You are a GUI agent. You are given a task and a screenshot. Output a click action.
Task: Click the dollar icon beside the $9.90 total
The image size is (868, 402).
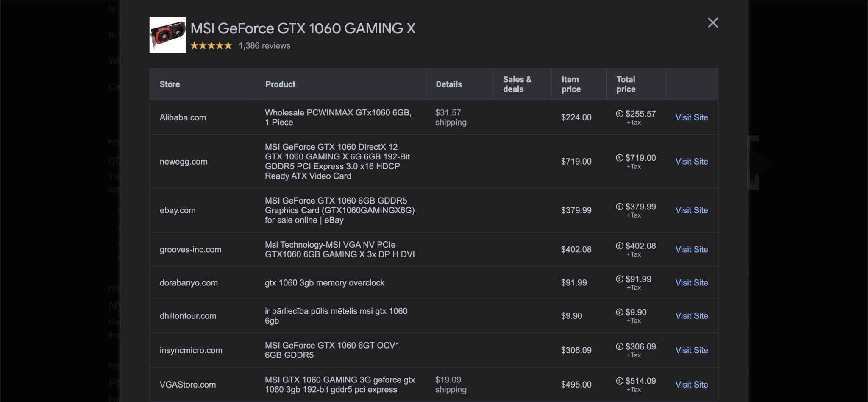point(619,312)
